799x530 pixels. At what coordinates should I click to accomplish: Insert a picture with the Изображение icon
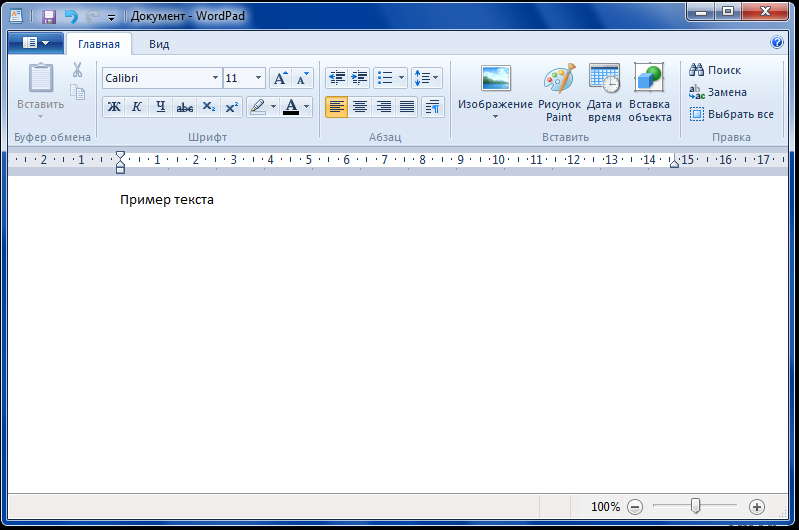pos(495,79)
